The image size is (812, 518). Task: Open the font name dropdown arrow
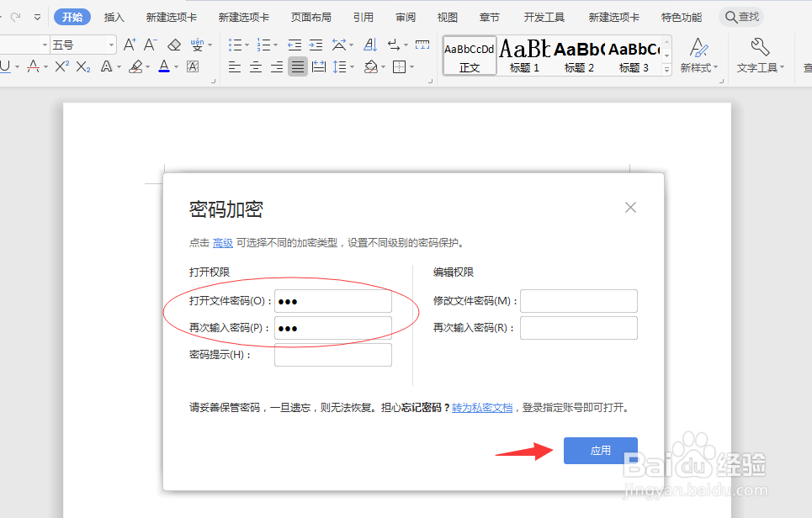click(x=45, y=45)
